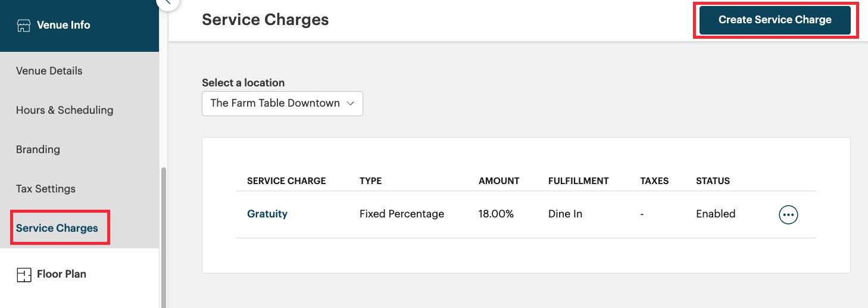Click the Fixed Percentage type cell
This screenshot has width=868, height=308.
point(402,214)
